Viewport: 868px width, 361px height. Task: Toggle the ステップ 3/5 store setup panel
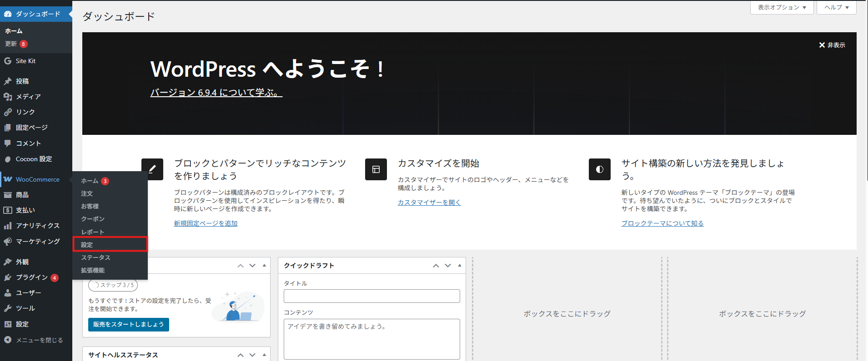coord(264,265)
